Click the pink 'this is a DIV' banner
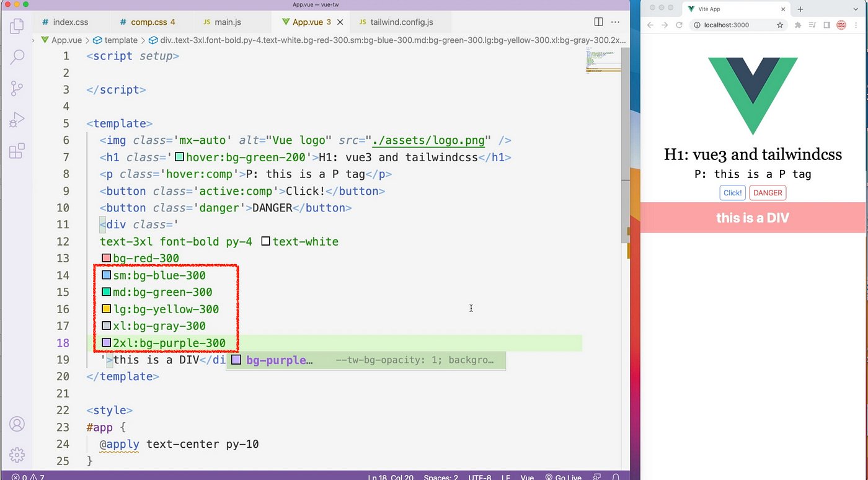This screenshot has width=868, height=480. pos(753,218)
